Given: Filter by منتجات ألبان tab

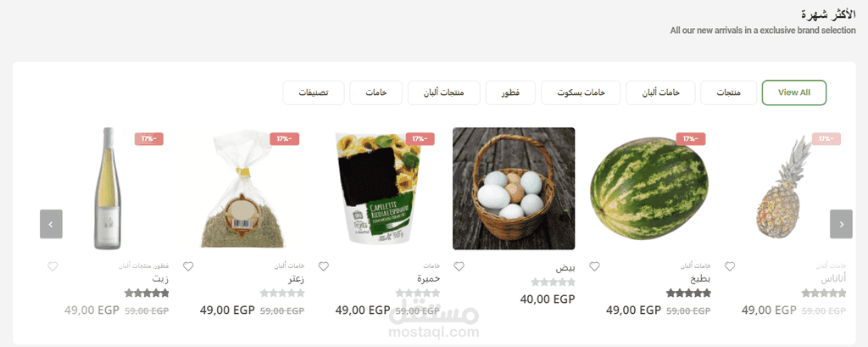Looking at the screenshot, I should [x=444, y=92].
